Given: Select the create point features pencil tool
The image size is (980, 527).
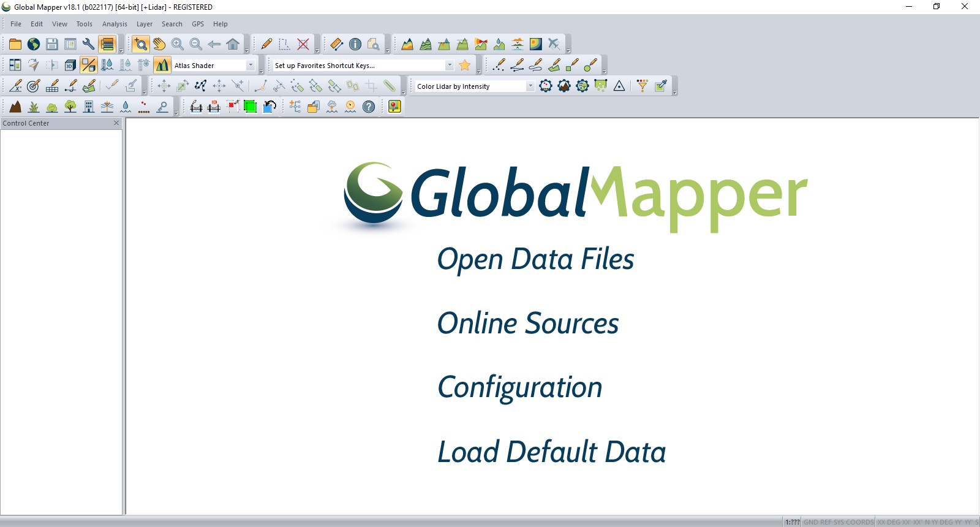Looking at the screenshot, I should pos(499,65).
